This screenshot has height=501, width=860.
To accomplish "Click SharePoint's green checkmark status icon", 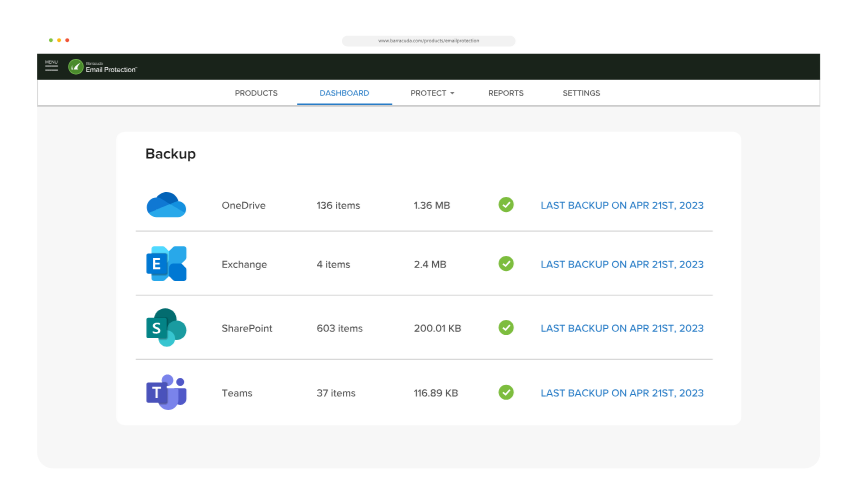I will click(x=506, y=328).
